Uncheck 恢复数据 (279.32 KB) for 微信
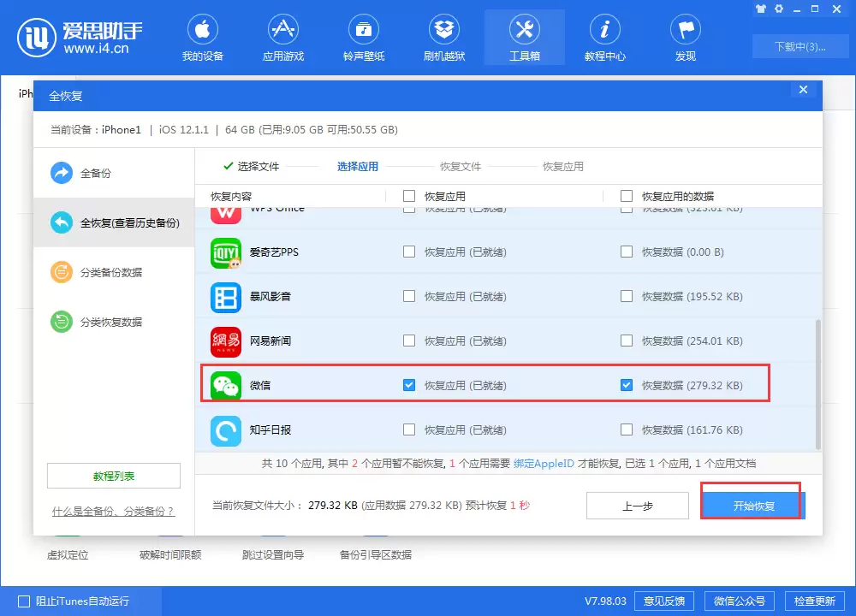The width and height of the screenshot is (856, 616). tap(627, 385)
